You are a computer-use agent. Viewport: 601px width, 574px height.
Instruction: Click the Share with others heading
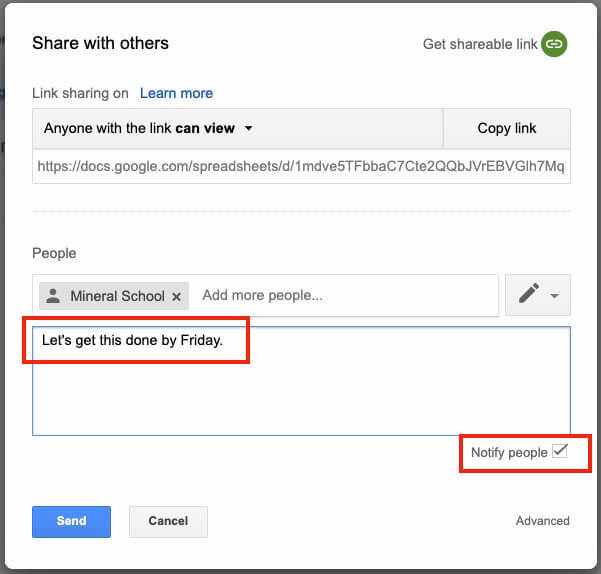click(x=100, y=43)
